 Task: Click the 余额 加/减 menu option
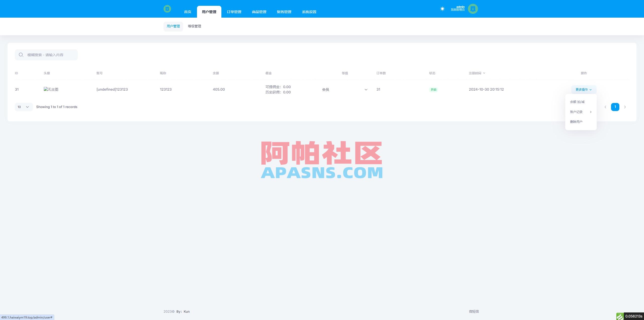577,102
